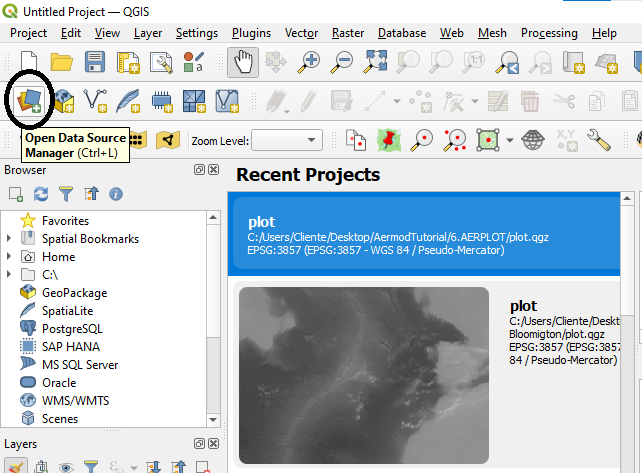
Task: Open new print layout icon
Action: 128,63
